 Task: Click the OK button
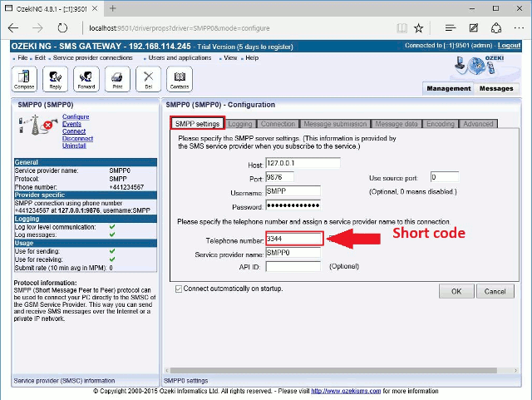pyautogui.click(x=456, y=291)
